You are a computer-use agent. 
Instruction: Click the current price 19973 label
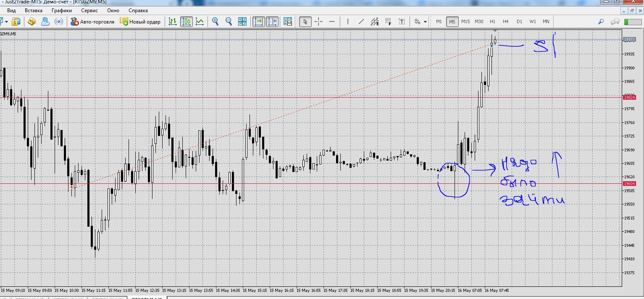(x=630, y=40)
